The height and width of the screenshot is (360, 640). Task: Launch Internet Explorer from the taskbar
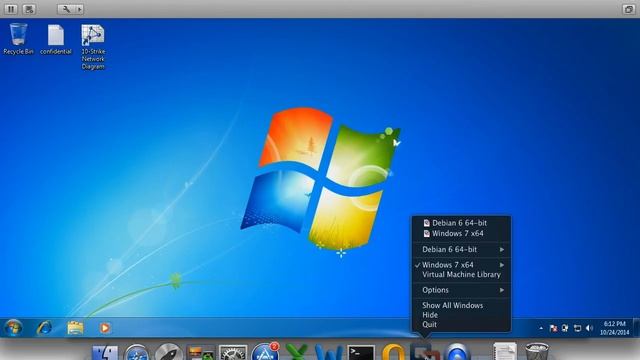[44, 328]
